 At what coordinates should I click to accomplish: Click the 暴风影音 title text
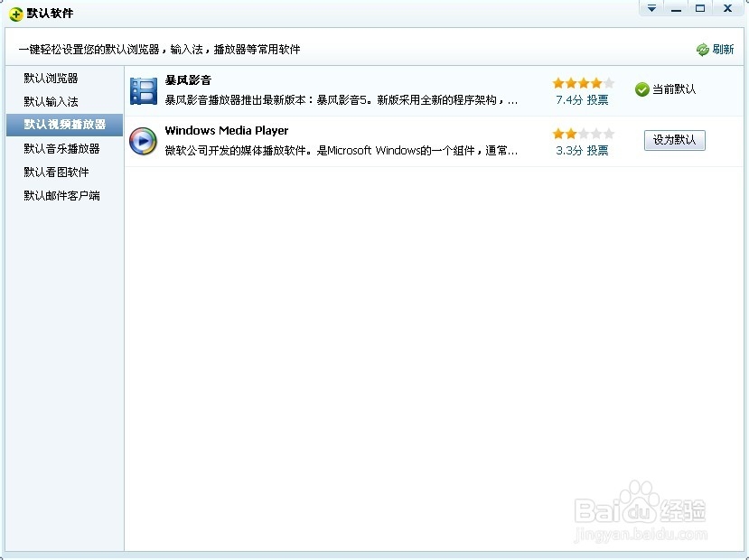(188, 80)
